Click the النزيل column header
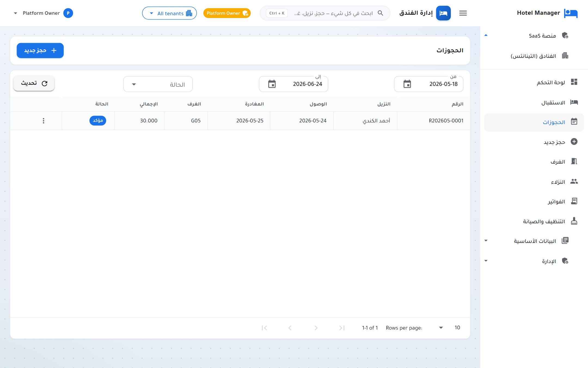This screenshot has height=368, width=588. 384,104
